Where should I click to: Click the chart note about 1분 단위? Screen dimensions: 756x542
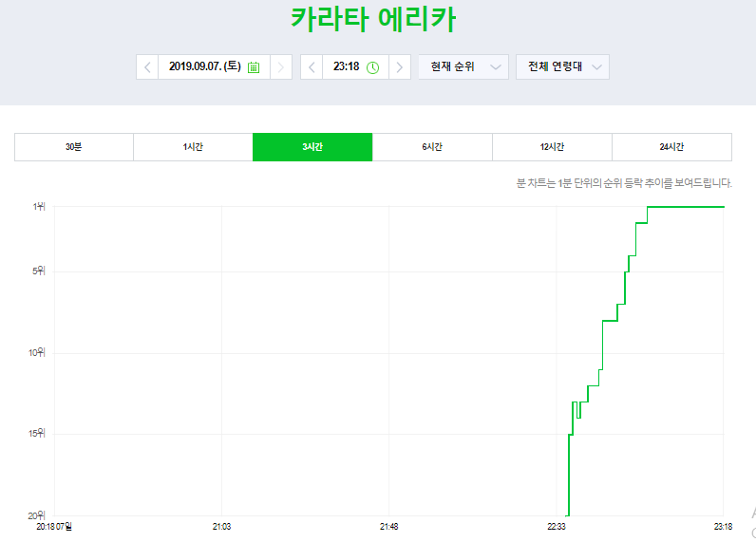[x=624, y=183]
